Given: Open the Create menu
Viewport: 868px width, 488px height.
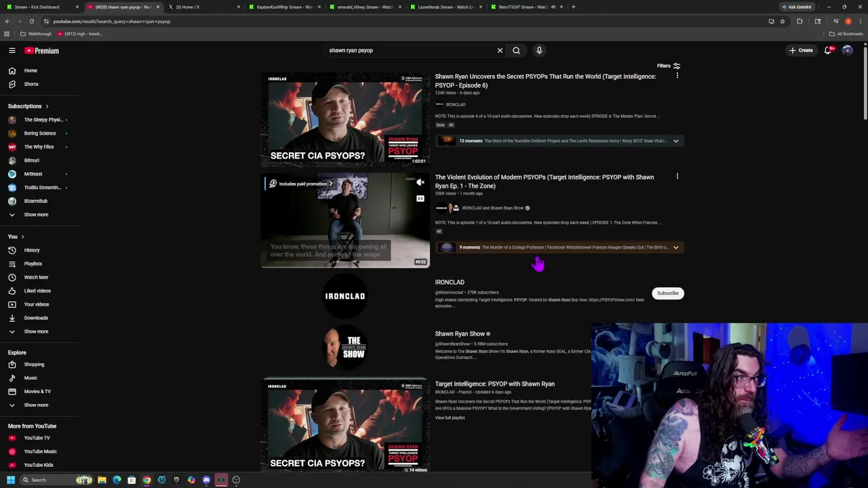Looking at the screenshot, I should point(801,50).
